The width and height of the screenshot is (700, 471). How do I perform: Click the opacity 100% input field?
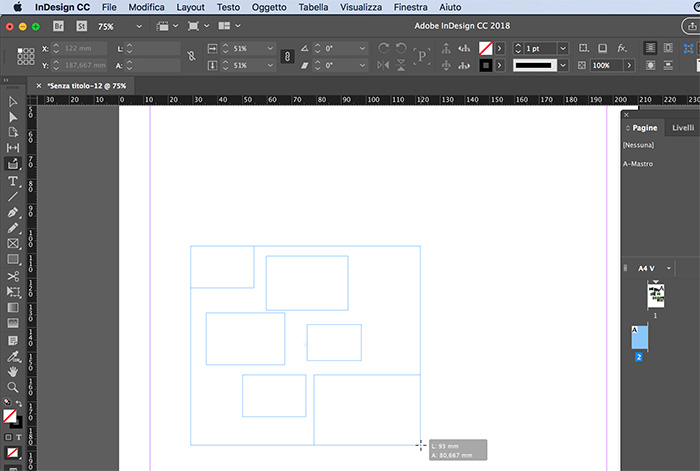coord(606,65)
